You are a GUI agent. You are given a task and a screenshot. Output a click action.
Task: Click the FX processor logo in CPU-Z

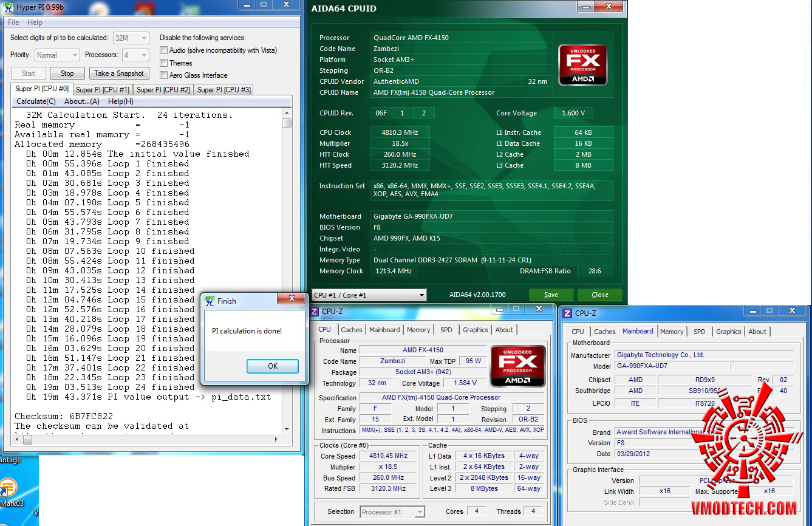tap(518, 366)
